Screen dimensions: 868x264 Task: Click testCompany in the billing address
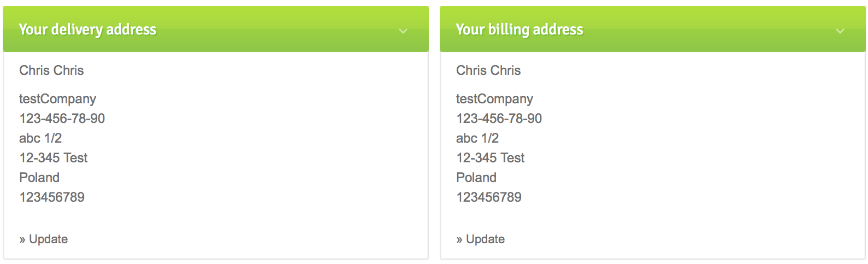click(494, 99)
